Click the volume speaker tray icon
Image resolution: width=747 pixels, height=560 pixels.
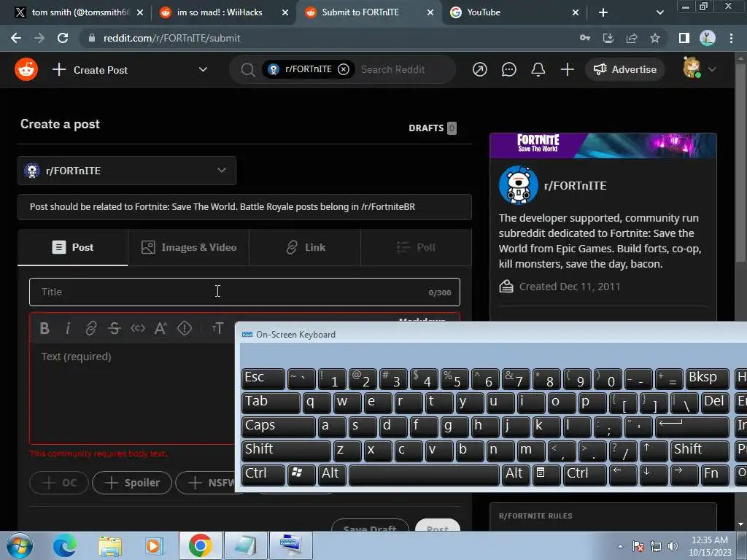click(x=673, y=546)
